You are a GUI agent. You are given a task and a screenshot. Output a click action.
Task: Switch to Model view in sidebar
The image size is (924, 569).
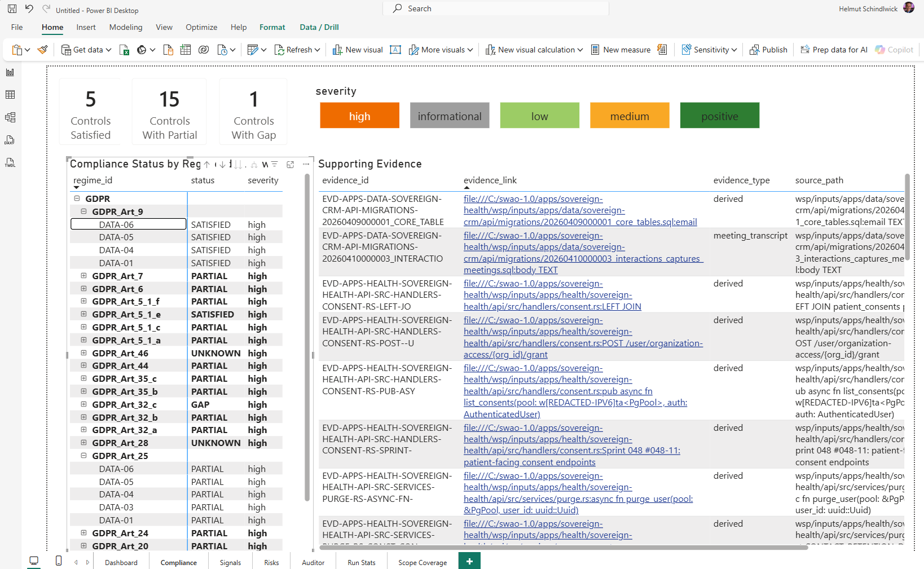(10, 117)
